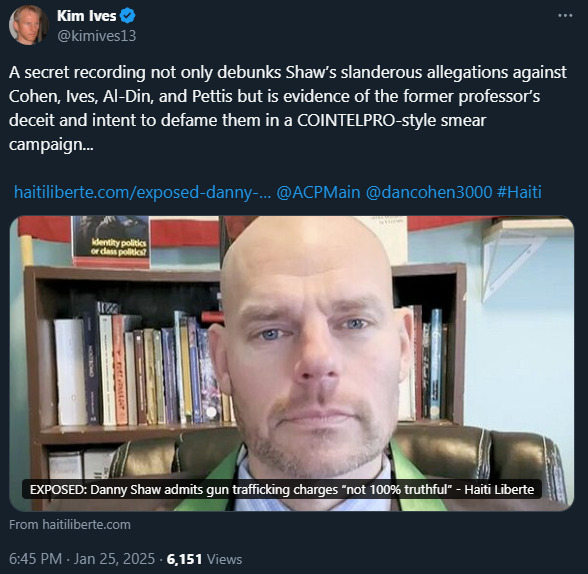588x574 pixels.
Task: Visit the @dancohen3000 mention
Action: (429, 192)
